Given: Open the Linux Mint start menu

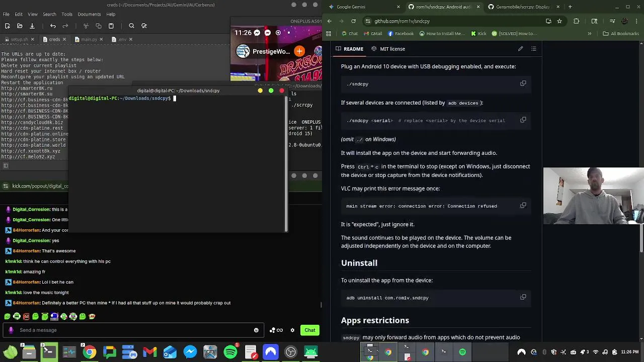Looking at the screenshot, I should click(10, 352).
